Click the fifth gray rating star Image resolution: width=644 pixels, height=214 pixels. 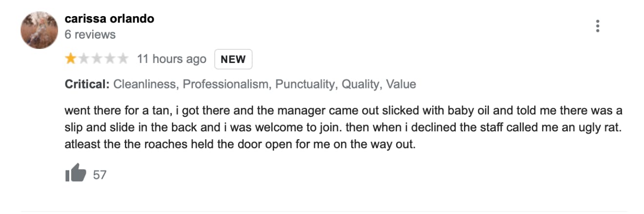(123, 59)
